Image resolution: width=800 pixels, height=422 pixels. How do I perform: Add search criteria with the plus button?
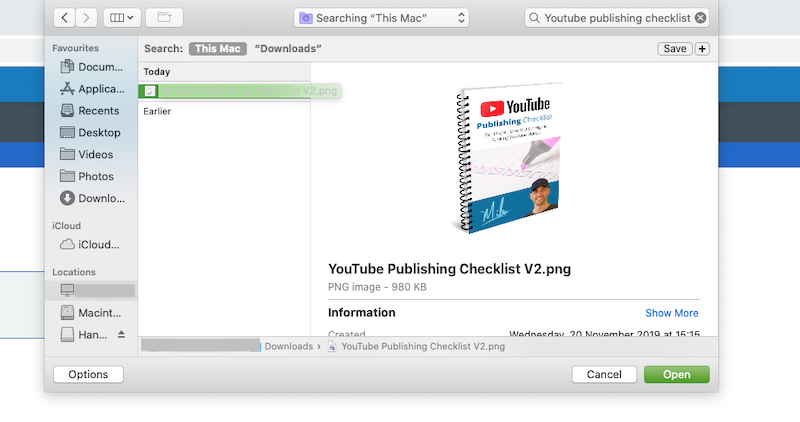pyautogui.click(x=702, y=48)
